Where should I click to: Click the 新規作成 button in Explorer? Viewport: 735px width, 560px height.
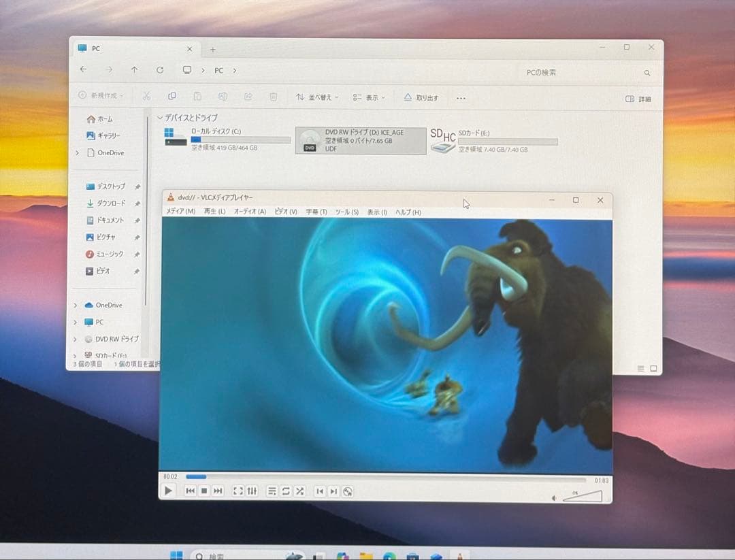pyautogui.click(x=101, y=97)
